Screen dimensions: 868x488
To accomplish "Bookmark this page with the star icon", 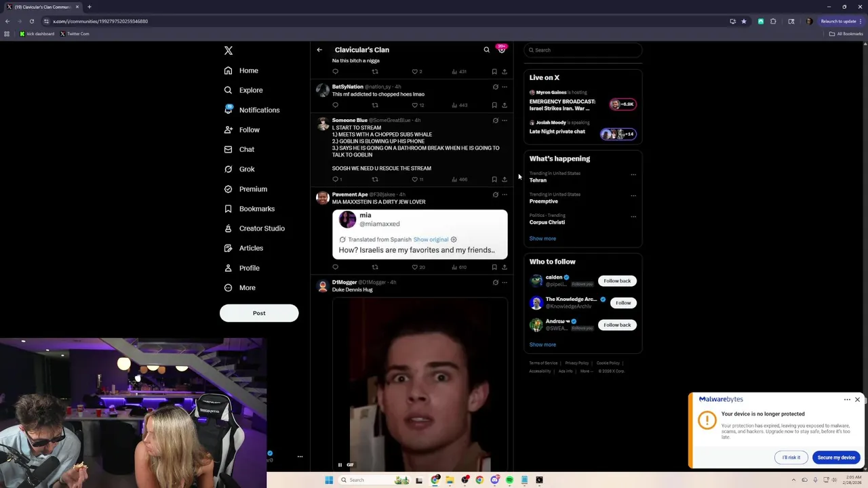I will tap(744, 21).
